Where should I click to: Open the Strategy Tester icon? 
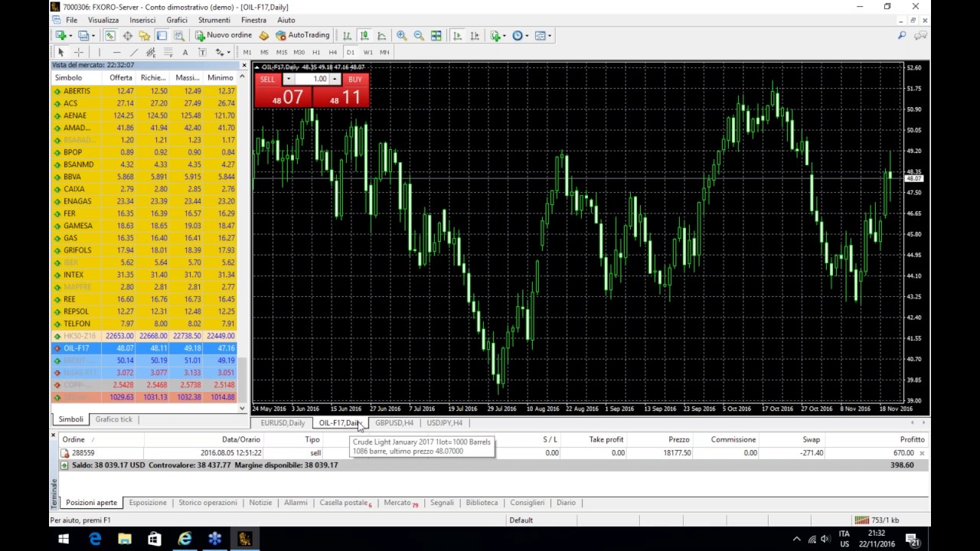[x=178, y=35]
